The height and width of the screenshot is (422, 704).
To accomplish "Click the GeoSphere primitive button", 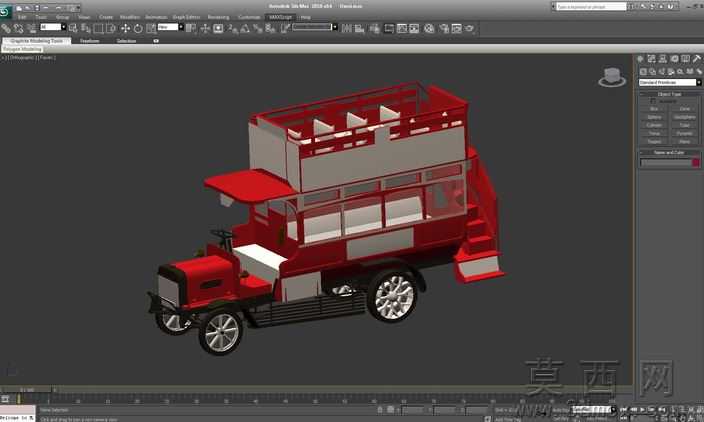I will [684, 117].
